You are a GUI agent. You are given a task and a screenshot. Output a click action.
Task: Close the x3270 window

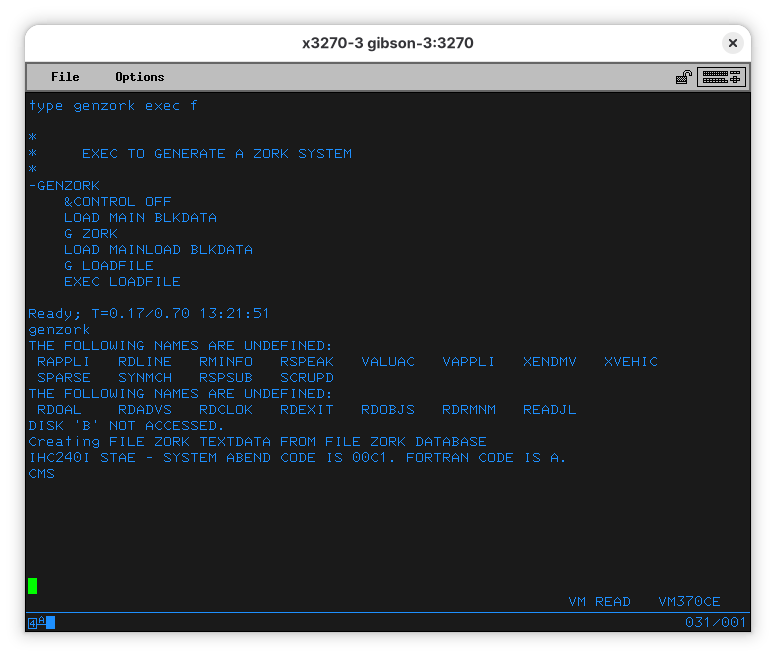(x=733, y=43)
